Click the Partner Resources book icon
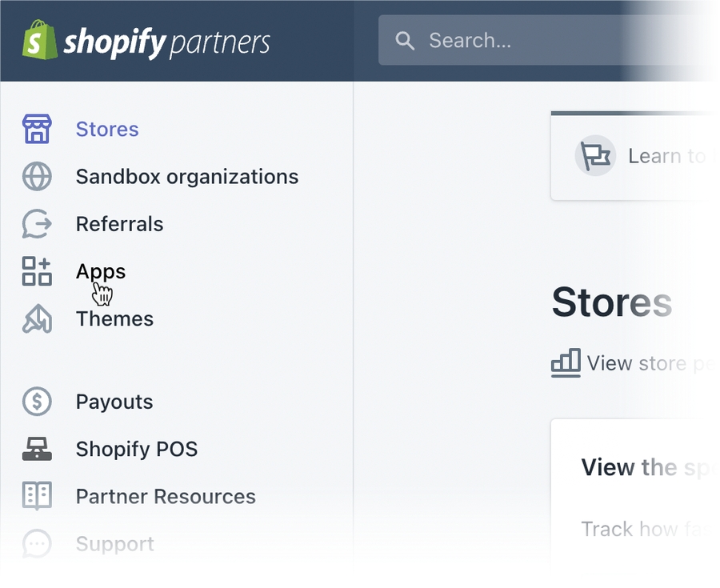Viewport: 720px width, 588px height. point(37,496)
